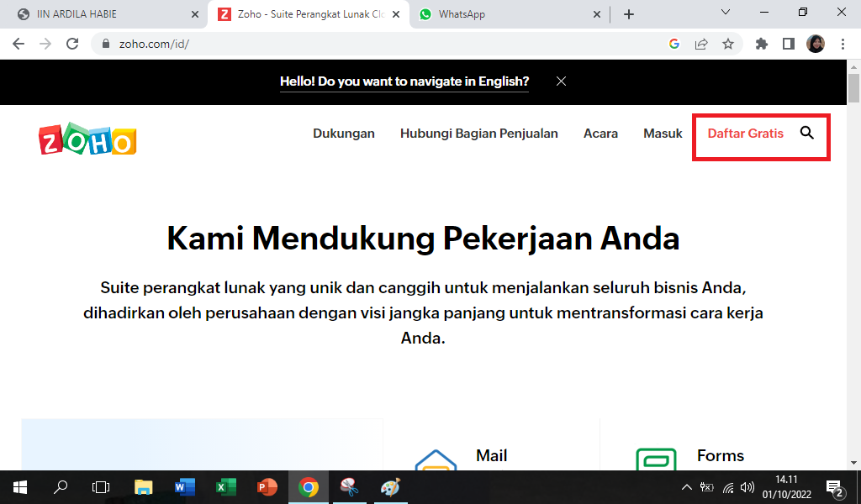Open Microsoft Excel from the taskbar
This screenshot has height=504, width=861.
coord(225,487)
